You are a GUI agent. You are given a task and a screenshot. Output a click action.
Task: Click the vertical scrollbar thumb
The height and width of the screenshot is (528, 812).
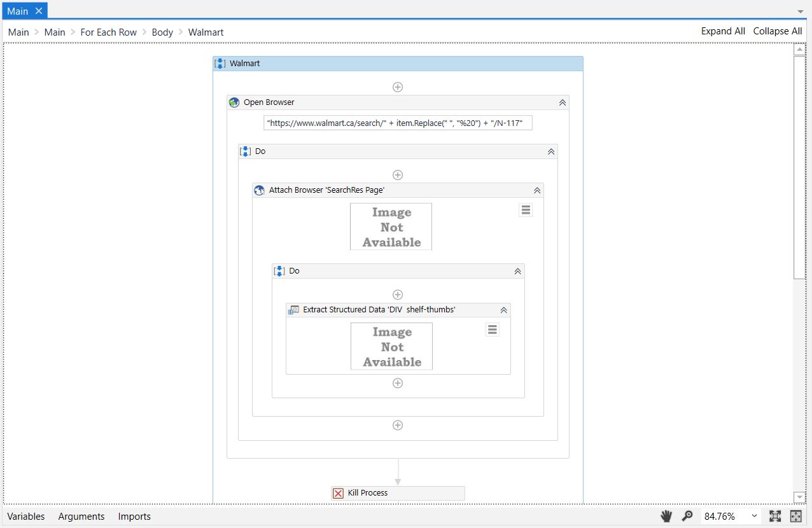[x=800, y=167]
